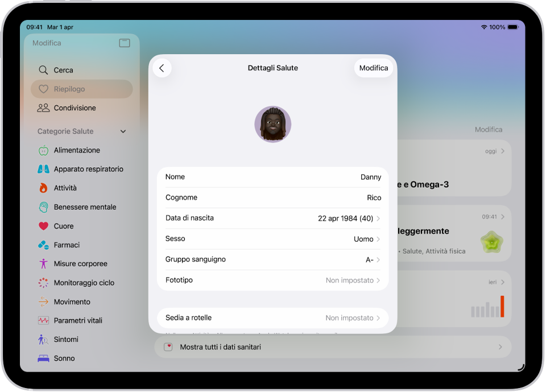Select Riepilogo heart icon in sidebar
Image resolution: width=546 pixels, height=392 pixels.
[44, 89]
